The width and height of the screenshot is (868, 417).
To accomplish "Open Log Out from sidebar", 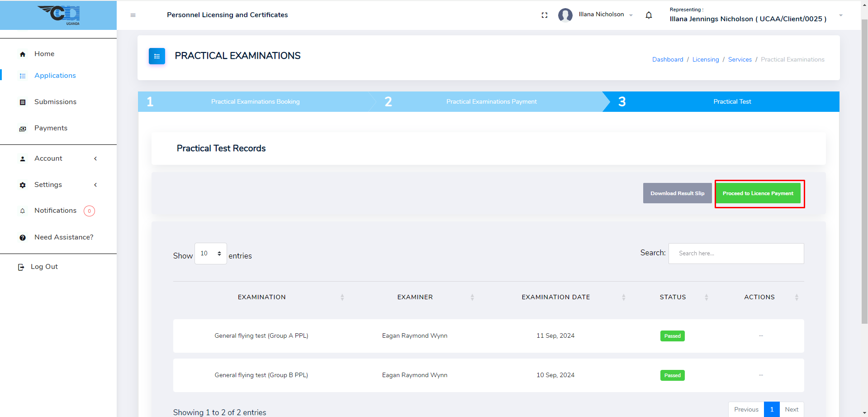I will coord(44,267).
